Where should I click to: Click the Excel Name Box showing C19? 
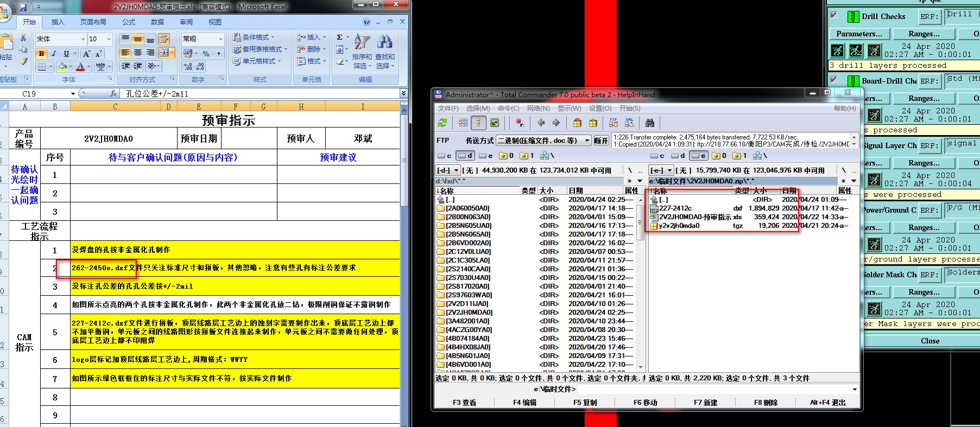[x=38, y=94]
